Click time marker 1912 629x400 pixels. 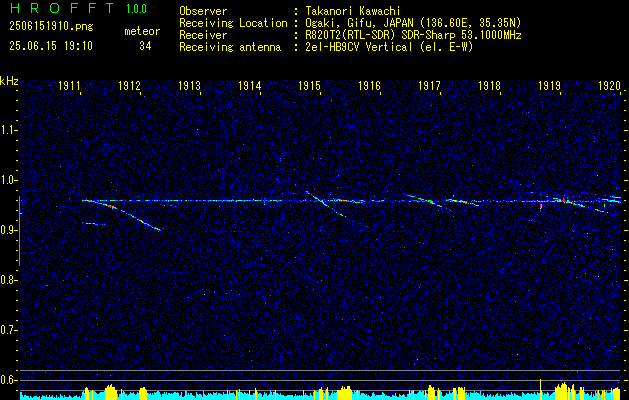pyautogui.click(x=129, y=85)
